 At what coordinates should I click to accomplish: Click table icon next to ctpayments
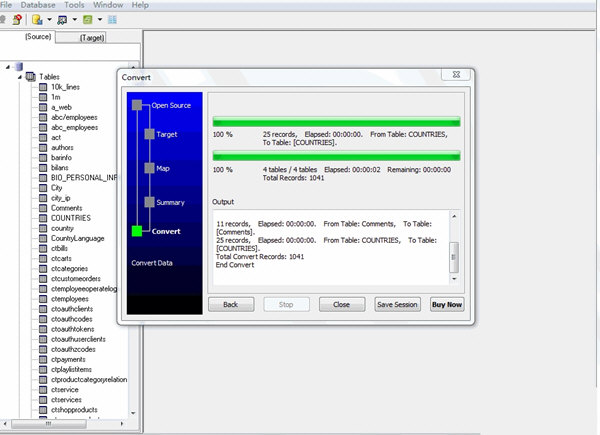(x=43, y=360)
